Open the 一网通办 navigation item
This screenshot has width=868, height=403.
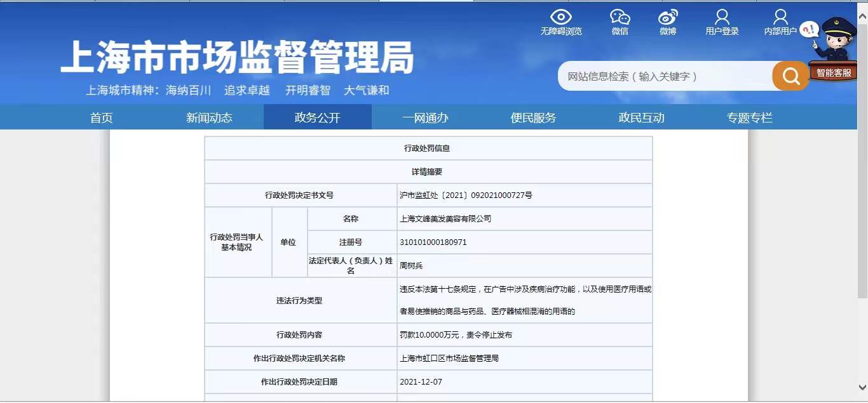click(x=425, y=117)
